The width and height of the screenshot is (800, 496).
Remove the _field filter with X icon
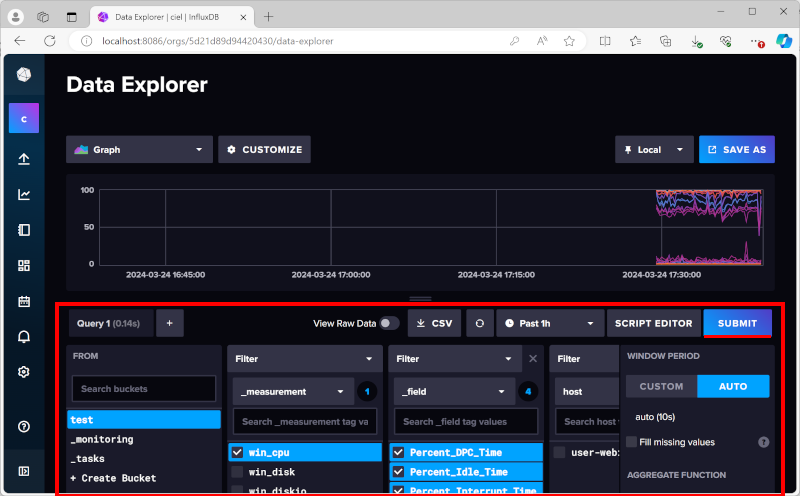click(533, 359)
